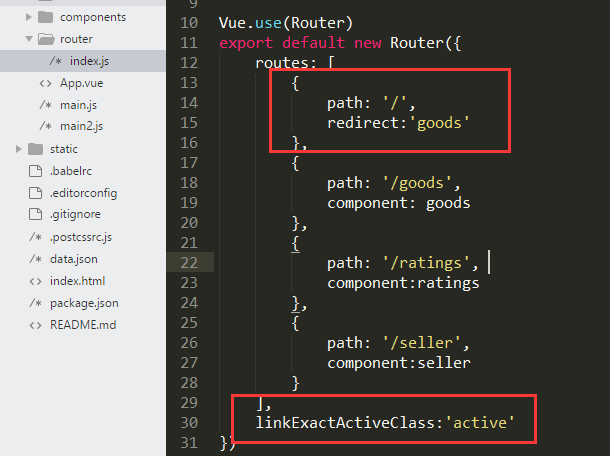Click the 'routes: [' text
The width and height of the screenshot is (610, 456).
click(x=295, y=63)
